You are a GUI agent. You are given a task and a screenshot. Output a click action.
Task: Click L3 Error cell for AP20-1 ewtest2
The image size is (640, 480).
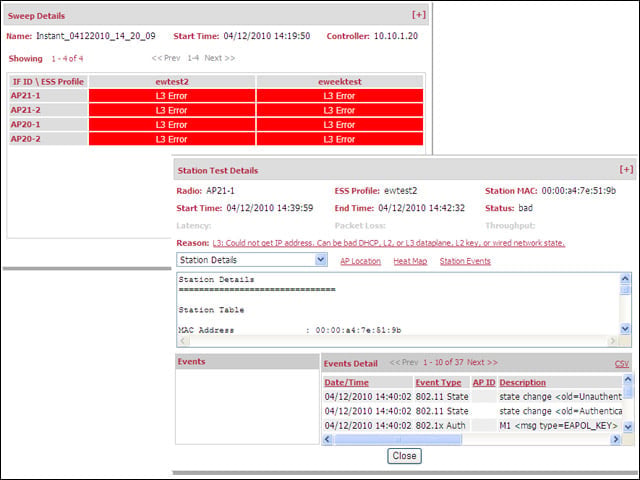(x=172, y=124)
